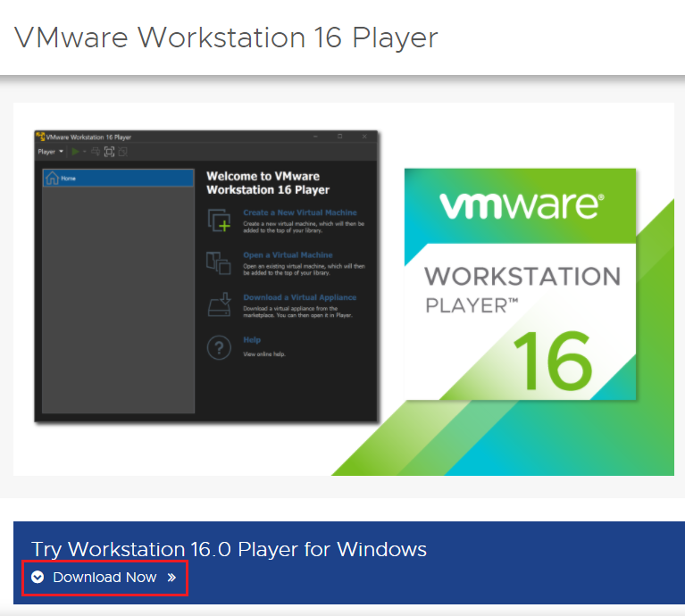The width and height of the screenshot is (685, 616).
Task: Click the Download a Virtual Appliance icon
Action: point(219,304)
